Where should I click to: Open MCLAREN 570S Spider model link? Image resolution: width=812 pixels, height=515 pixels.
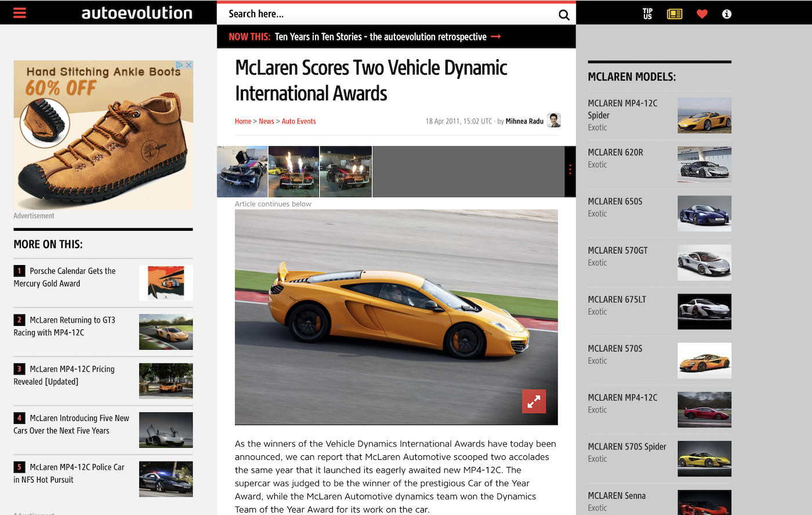click(x=627, y=447)
